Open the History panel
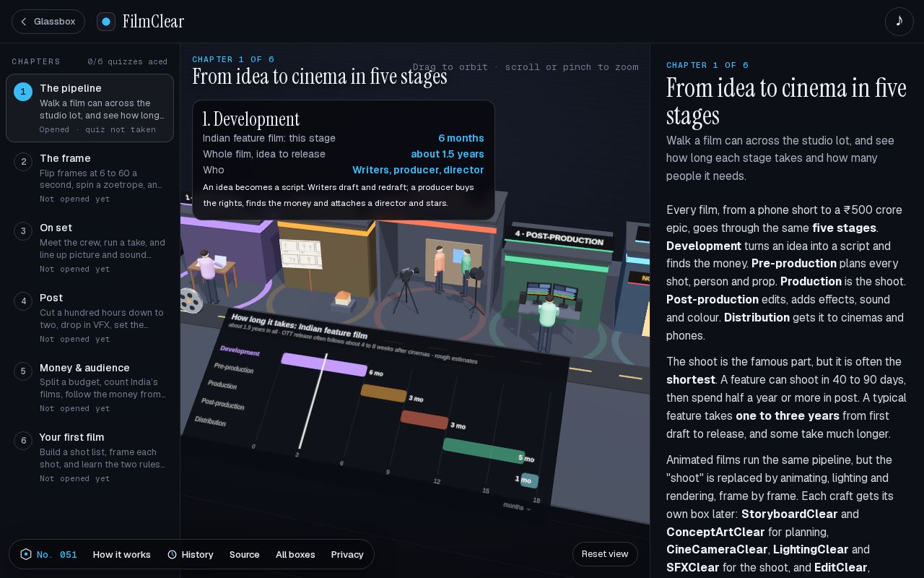 [191, 554]
